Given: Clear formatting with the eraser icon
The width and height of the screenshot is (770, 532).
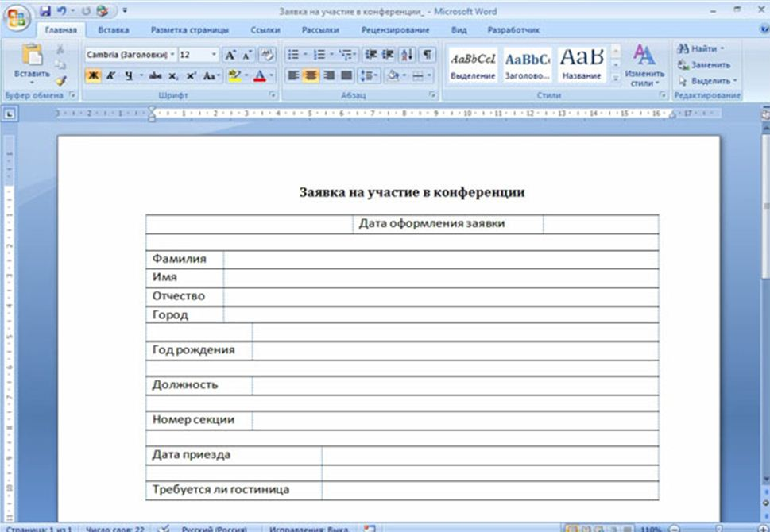Looking at the screenshot, I should pos(267,55).
